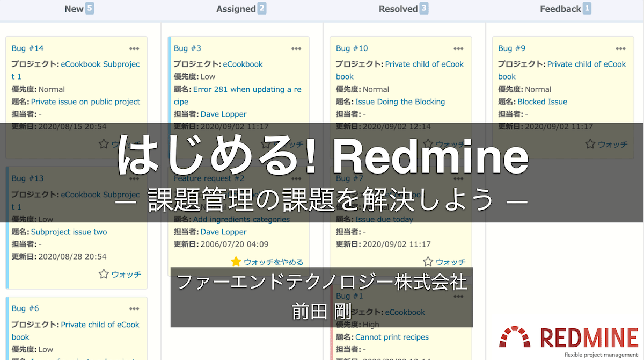Open 'Blocked Issue' subject link

[542, 102]
